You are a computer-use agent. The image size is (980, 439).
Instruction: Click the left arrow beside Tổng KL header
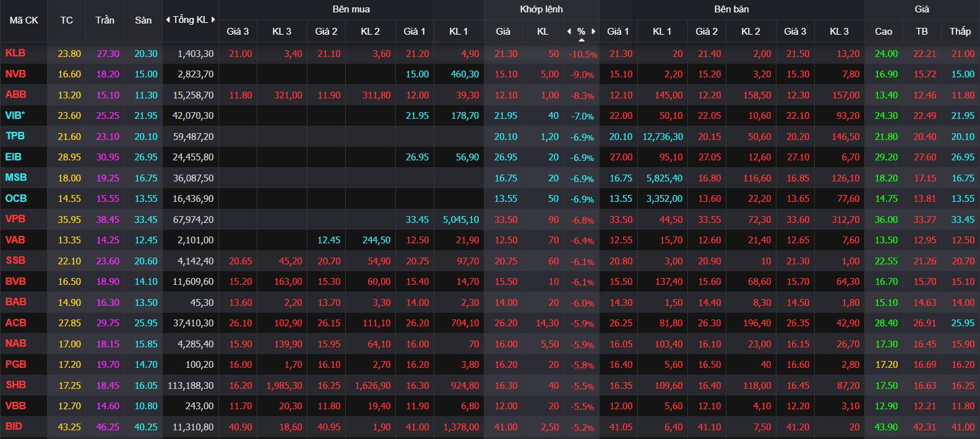click(168, 20)
